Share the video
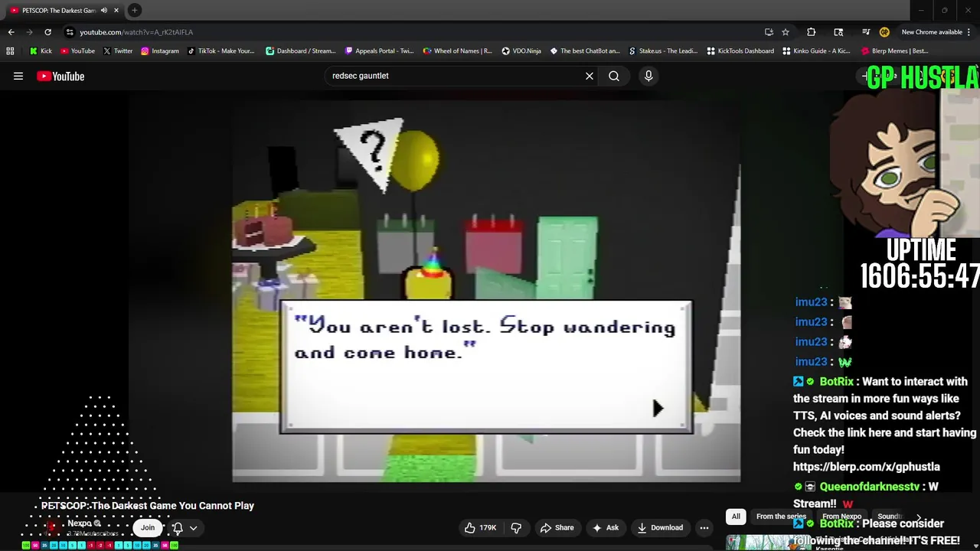This screenshot has height=551, width=980. pos(557,527)
